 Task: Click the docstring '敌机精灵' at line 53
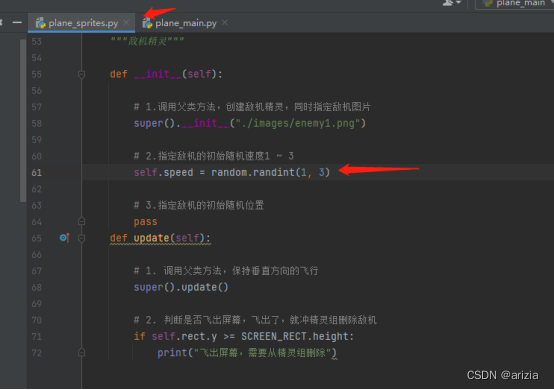click(147, 41)
